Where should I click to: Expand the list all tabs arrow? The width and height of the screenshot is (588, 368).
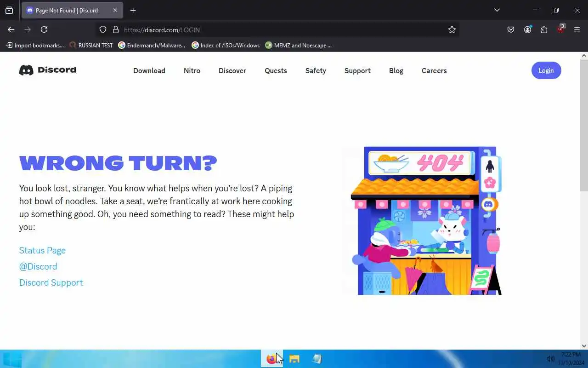(497, 10)
